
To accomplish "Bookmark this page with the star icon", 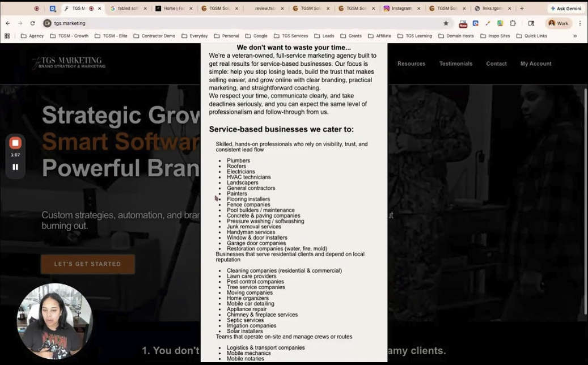I will coord(446,23).
